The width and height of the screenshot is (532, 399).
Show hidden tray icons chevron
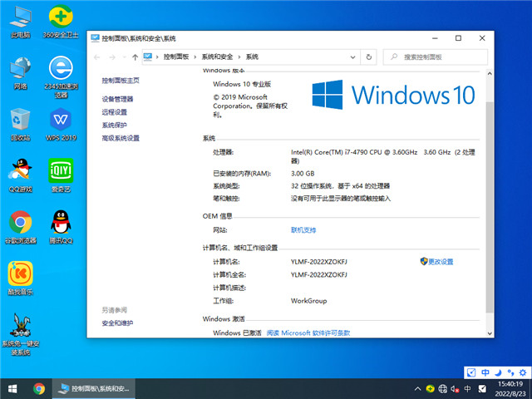(417, 389)
